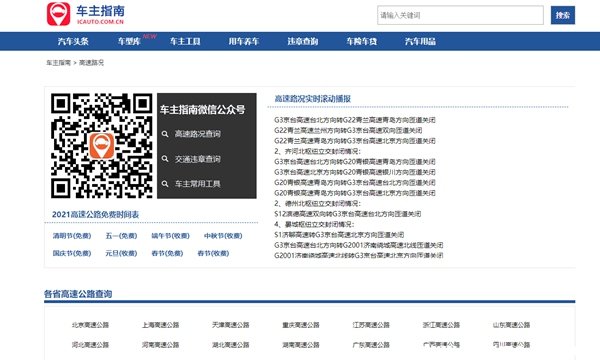Click 2021高速公路免费时间表 heading

pyautogui.click(x=95, y=214)
